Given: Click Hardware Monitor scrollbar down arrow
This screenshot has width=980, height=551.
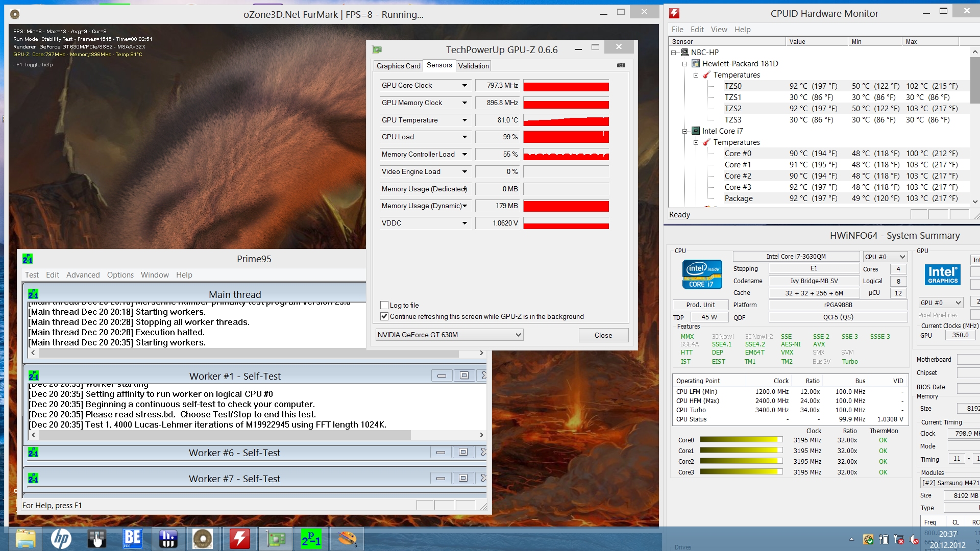Looking at the screenshot, I should pos(975,202).
